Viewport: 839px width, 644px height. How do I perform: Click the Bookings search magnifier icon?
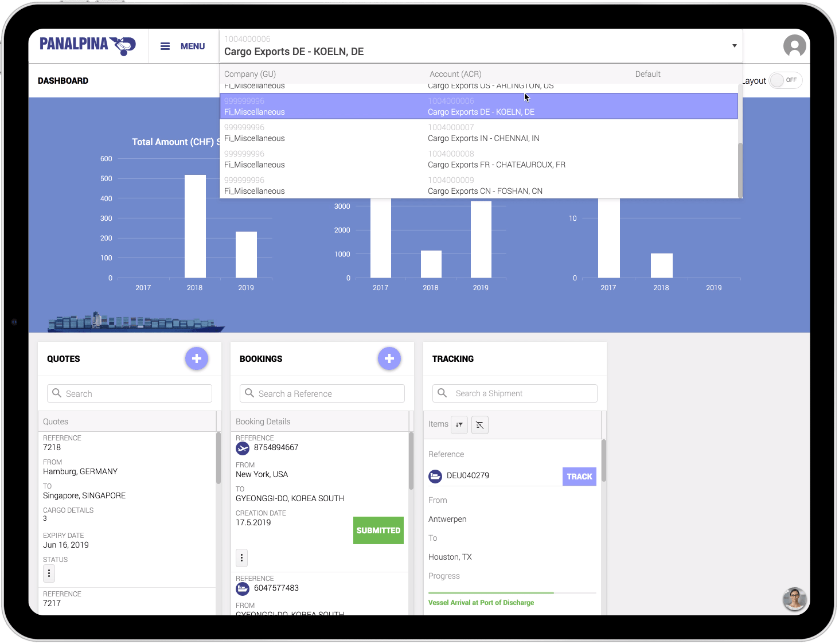point(249,393)
